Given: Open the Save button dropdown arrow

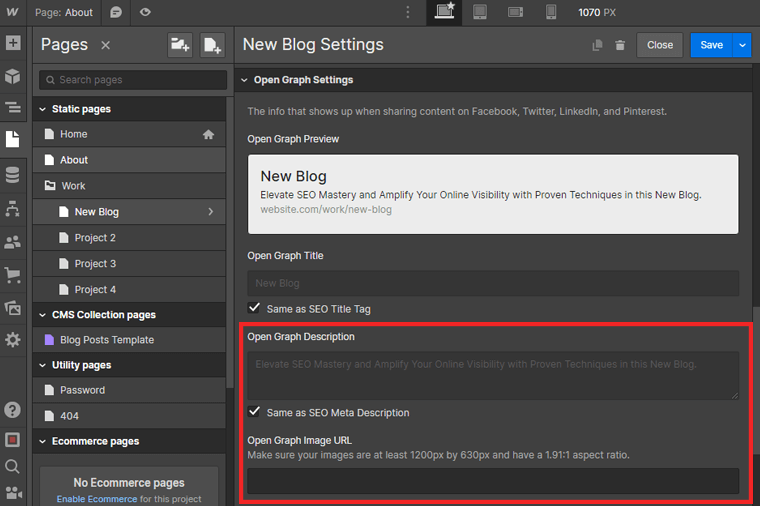Looking at the screenshot, I should (x=742, y=45).
